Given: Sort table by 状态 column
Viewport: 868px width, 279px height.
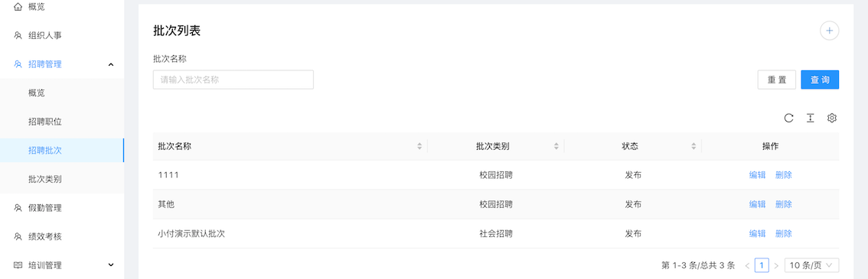Looking at the screenshot, I should coord(693,147).
